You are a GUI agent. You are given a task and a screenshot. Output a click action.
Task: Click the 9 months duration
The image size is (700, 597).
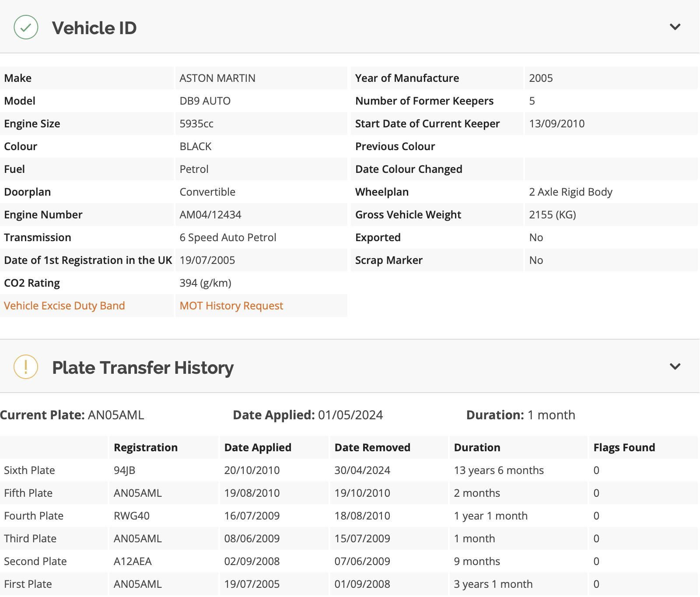pos(477,561)
